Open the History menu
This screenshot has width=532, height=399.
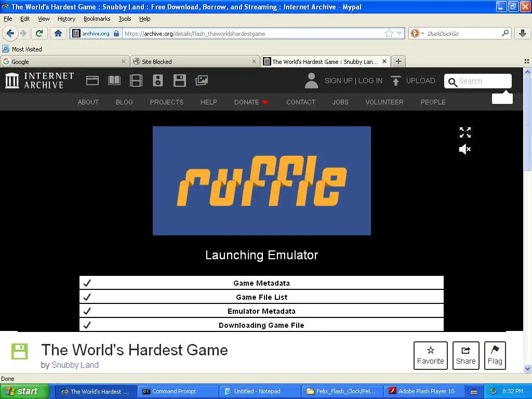pyautogui.click(x=66, y=19)
